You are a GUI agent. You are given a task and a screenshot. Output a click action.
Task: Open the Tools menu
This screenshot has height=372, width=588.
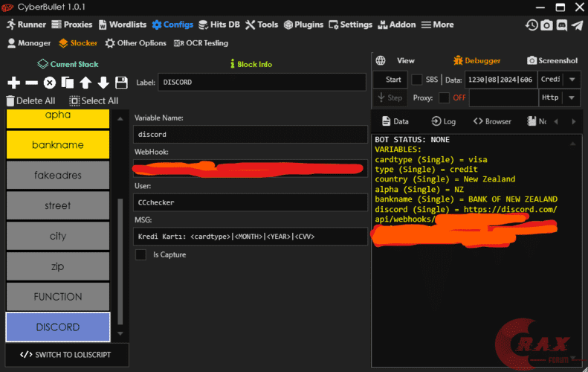click(262, 25)
